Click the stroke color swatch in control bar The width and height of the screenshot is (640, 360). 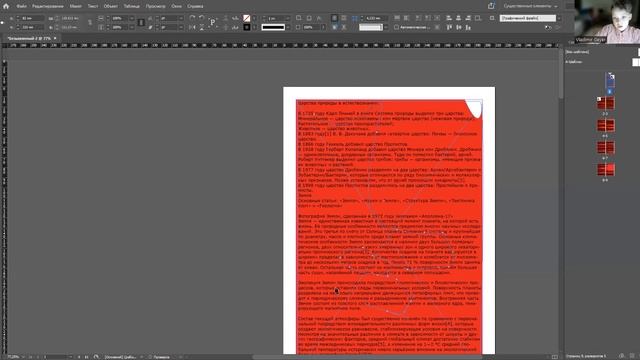[247, 27]
